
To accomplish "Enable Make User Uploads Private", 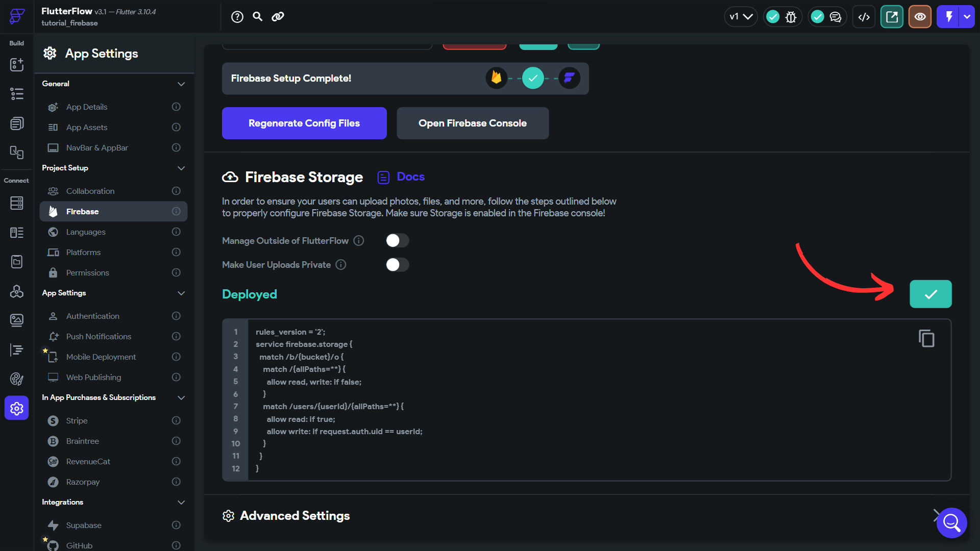I will (x=397, y=264).
